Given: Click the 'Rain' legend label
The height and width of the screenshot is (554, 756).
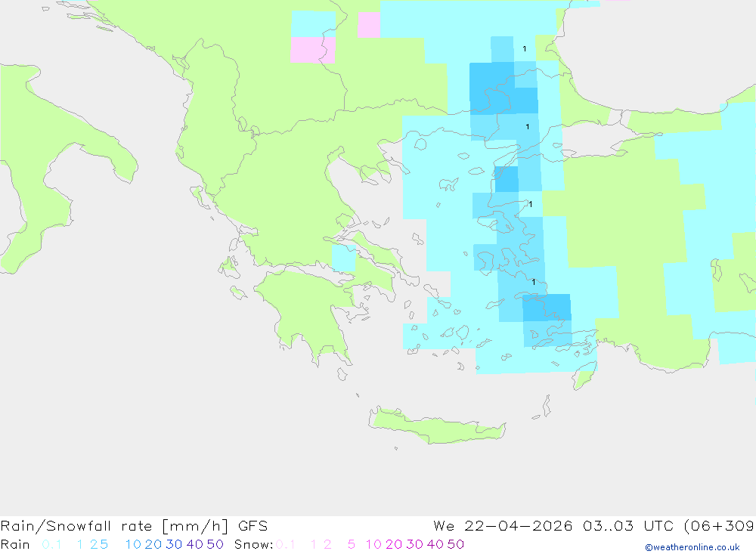Looking at the screenshot, I should coord(15,544).
